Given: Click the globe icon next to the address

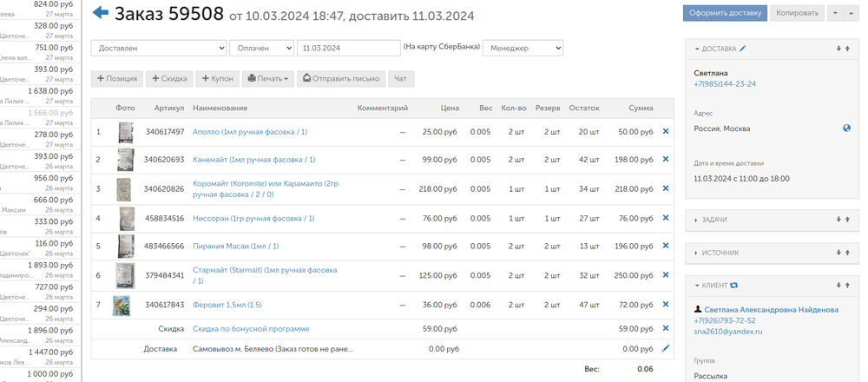Looking at the screenshot, I should pos(846,128).
